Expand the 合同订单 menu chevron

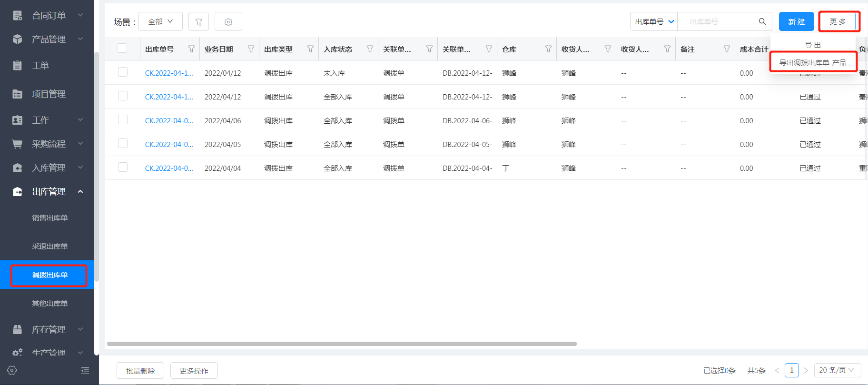point(80,15)
